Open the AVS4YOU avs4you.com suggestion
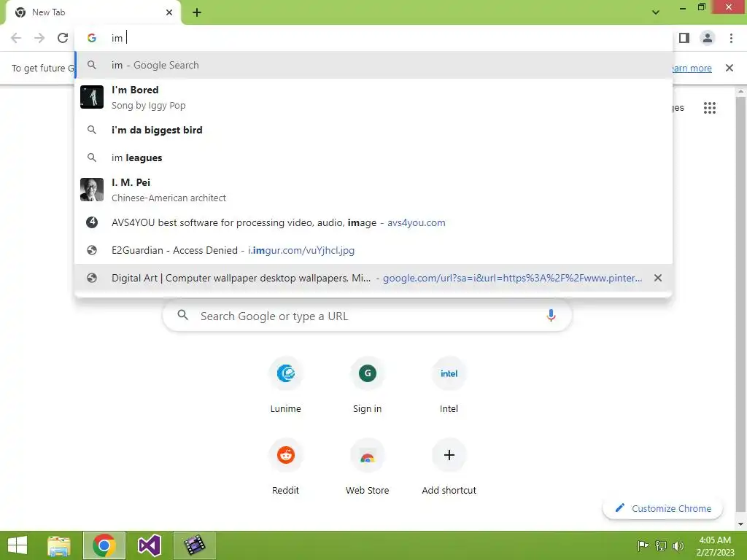747x560 pixels. pos(373,222)
